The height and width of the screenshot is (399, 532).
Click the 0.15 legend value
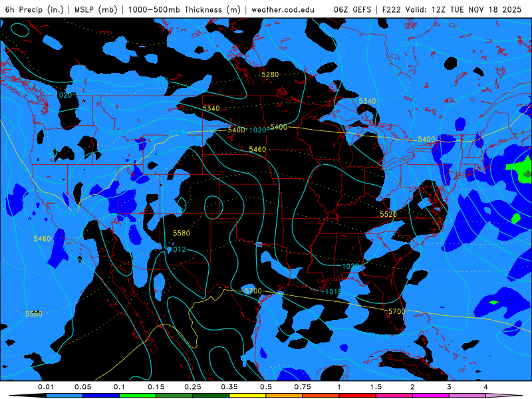(156, 387)
